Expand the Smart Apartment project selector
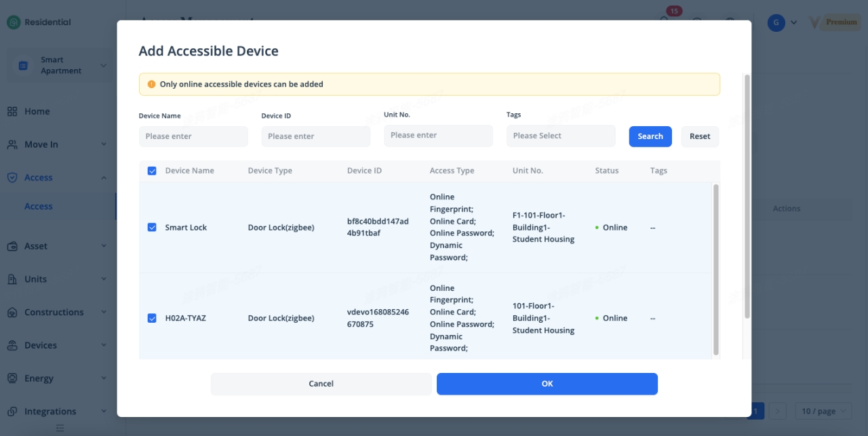 tap(60, 66)
